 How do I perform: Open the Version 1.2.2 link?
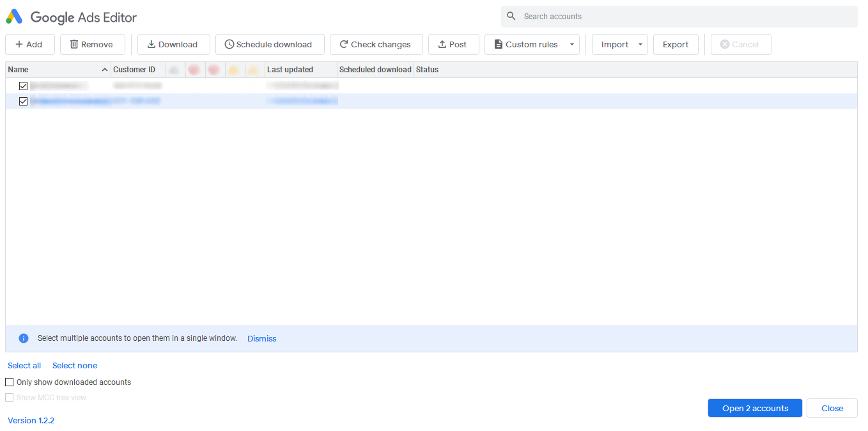tap(31, 420)
